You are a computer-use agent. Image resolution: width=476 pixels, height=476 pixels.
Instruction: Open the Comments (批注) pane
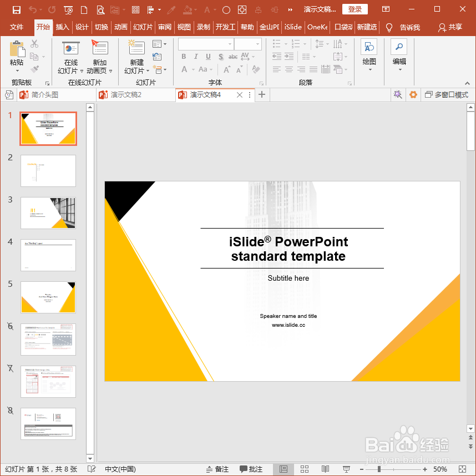pos(251,469)
